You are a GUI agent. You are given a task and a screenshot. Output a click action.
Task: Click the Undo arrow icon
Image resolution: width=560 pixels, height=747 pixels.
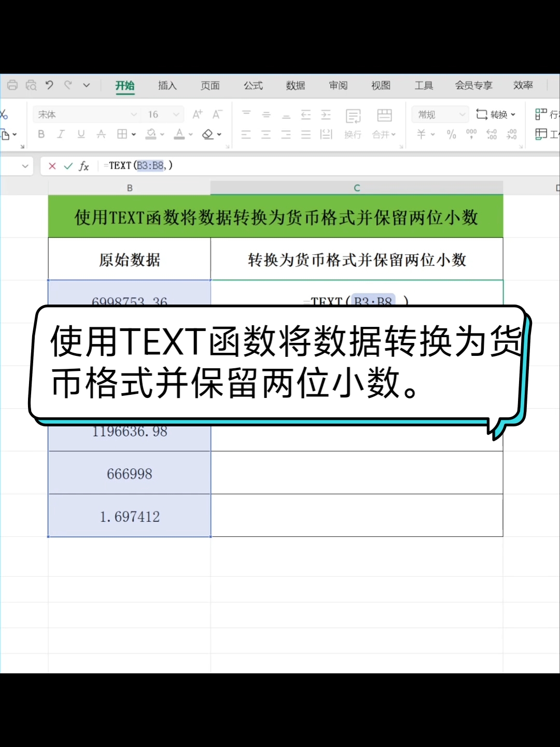pyautogui.click(x=49, y=85)
